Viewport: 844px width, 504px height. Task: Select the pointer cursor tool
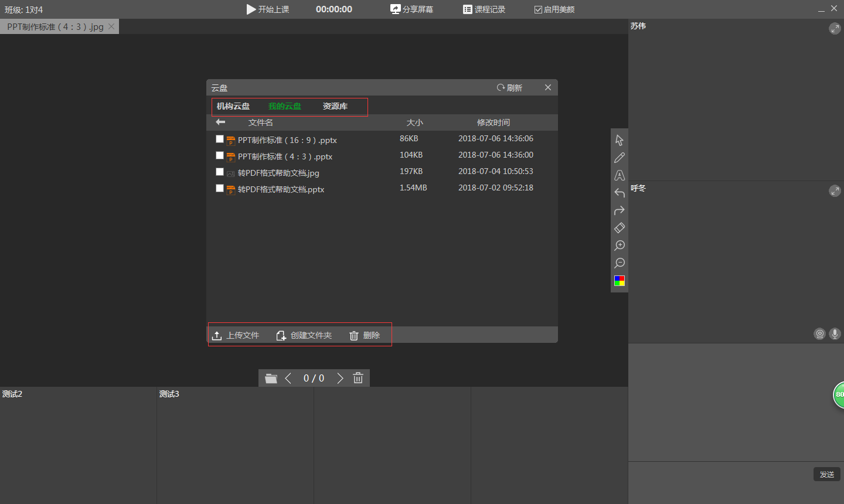(x=620, y=140)
